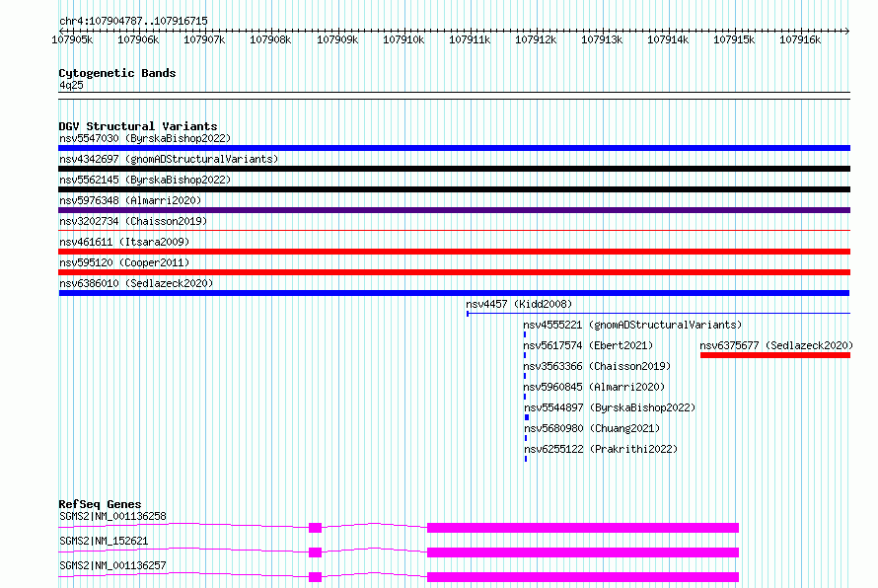Click the 107908k ruler position label

(x=270, y=39)
